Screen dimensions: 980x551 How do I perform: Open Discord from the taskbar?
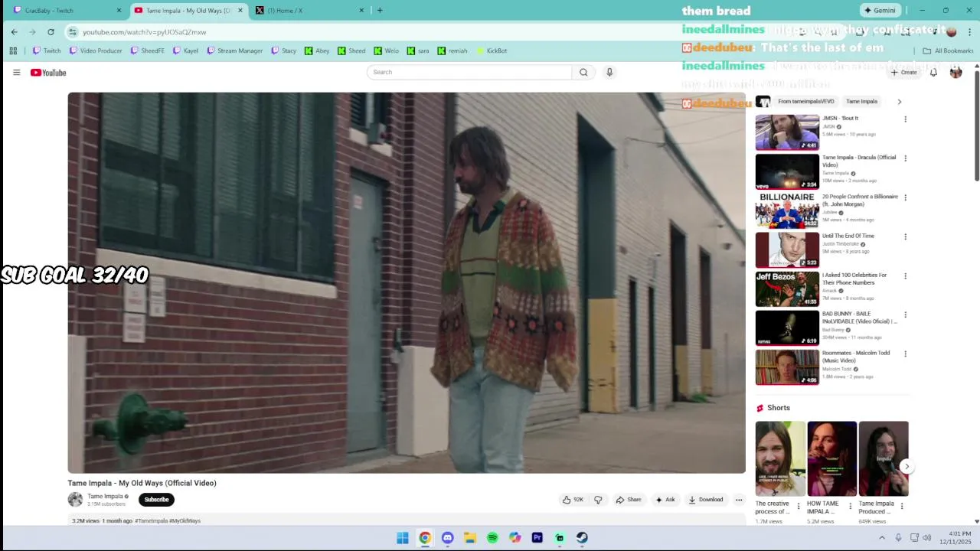(448, 538)
